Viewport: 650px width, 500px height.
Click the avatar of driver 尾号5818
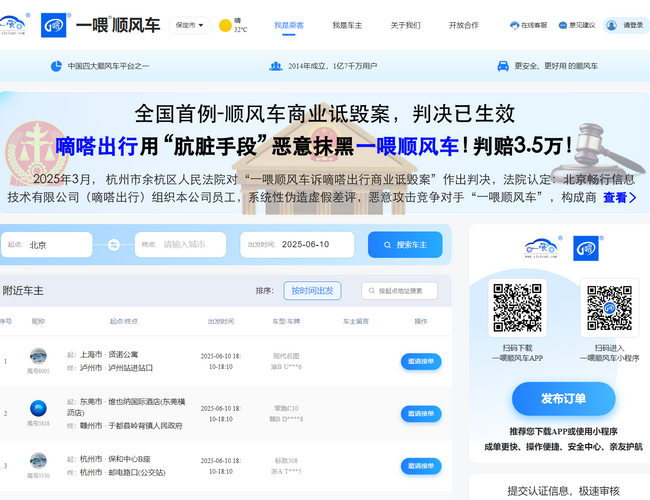tap(38, 408)
